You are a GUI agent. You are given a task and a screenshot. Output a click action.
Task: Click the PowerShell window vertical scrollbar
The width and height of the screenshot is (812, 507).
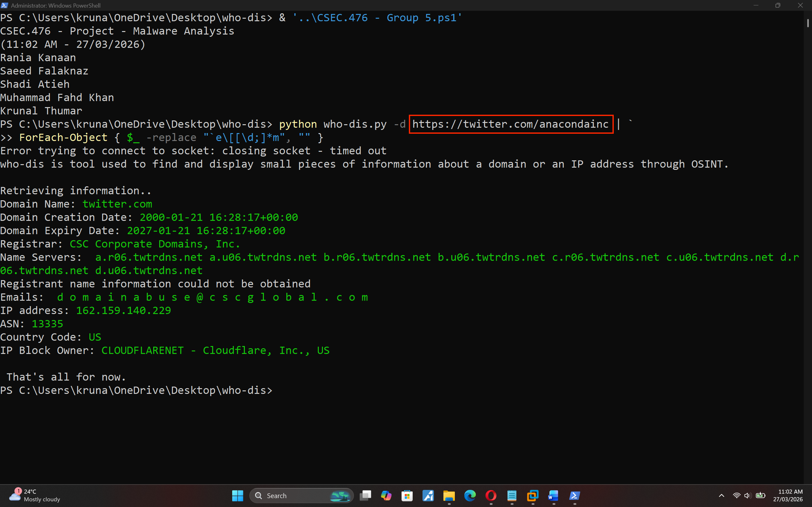tap(808, 23)
